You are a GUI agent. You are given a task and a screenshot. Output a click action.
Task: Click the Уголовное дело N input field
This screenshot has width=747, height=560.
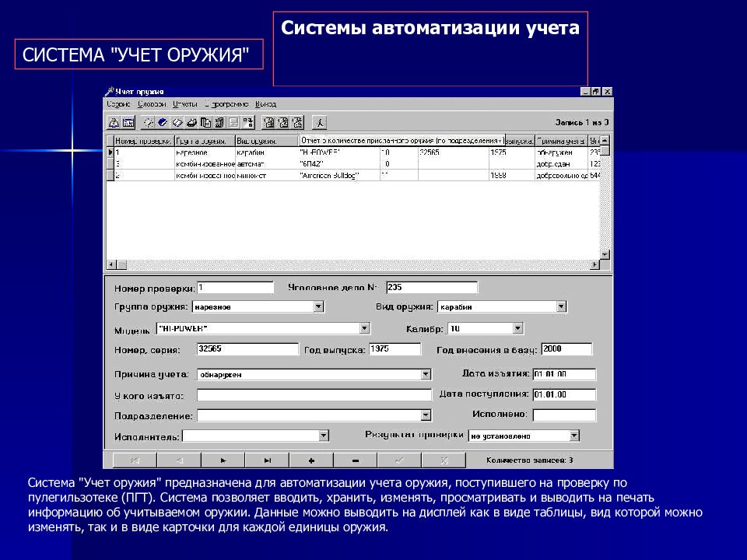(432, 288)
